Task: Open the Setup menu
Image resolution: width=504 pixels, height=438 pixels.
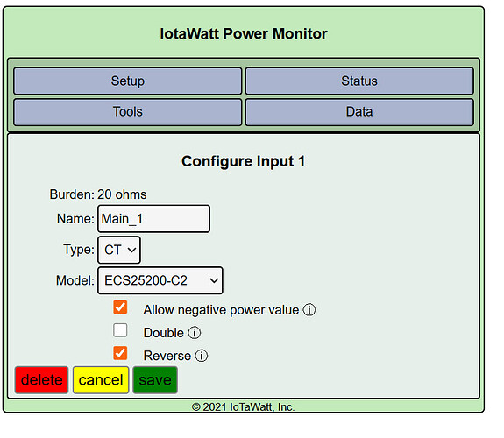Action: [128, 81]
